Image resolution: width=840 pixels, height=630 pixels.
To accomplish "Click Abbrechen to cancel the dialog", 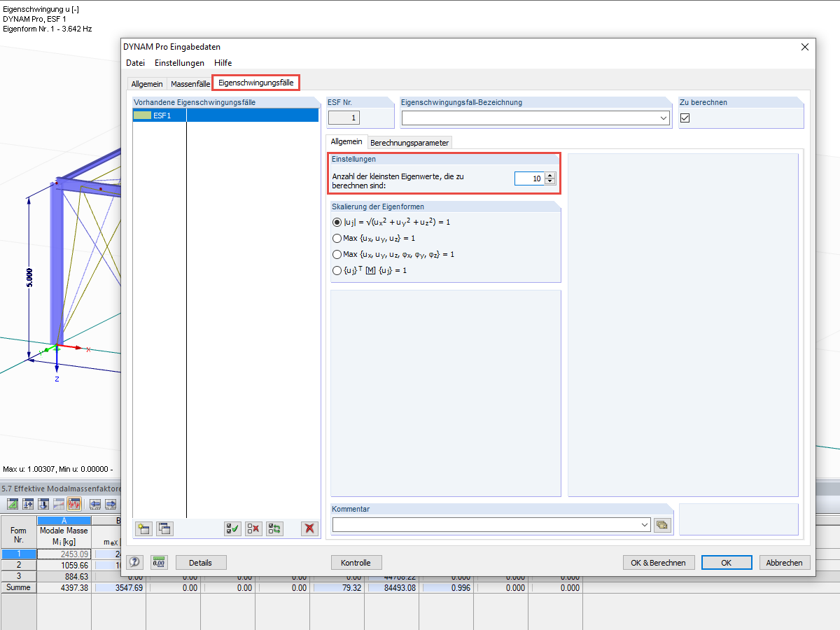I will [x=784, y=562].
